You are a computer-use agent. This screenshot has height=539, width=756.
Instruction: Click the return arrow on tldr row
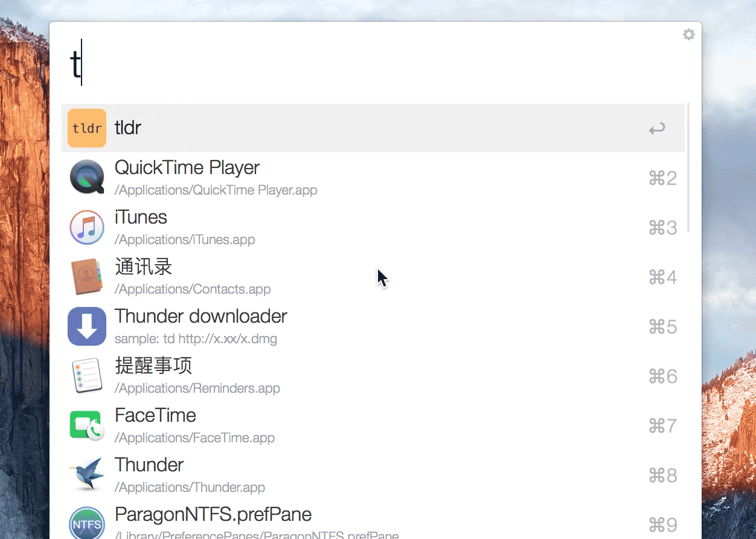(657, 129)
